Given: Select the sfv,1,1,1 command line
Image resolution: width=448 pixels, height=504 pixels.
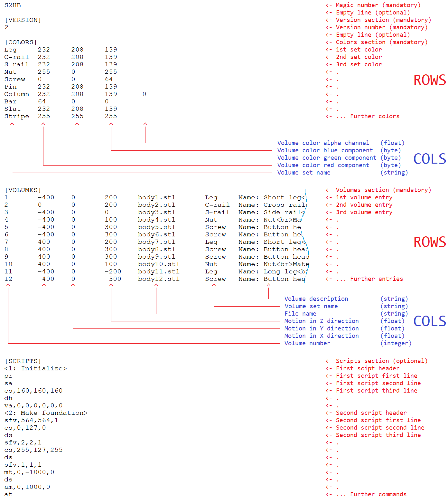Looking at the screenshot, I should tap(23, 465).
